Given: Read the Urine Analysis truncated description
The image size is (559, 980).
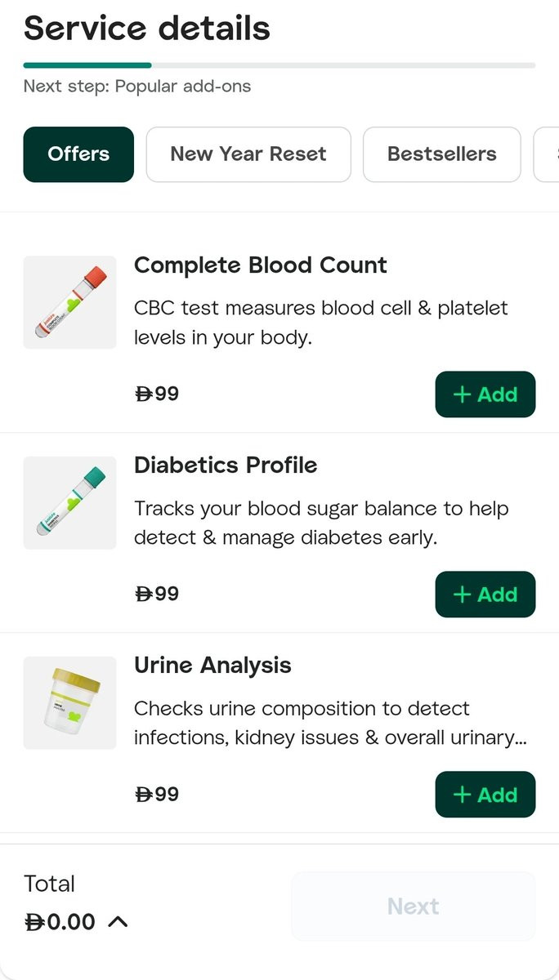Looking at the screenshot, I should click(x=329, y=724).
